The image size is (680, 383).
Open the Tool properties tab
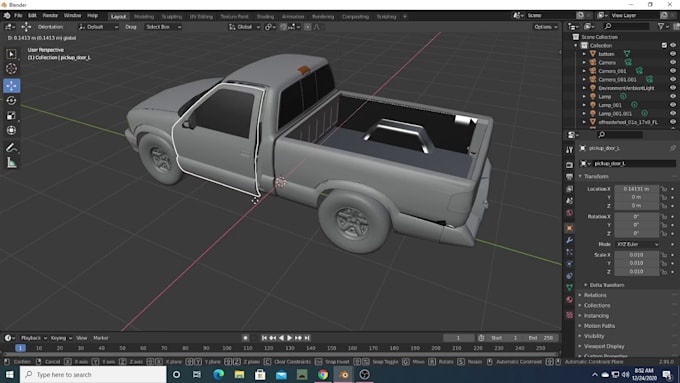click(569, 150)
